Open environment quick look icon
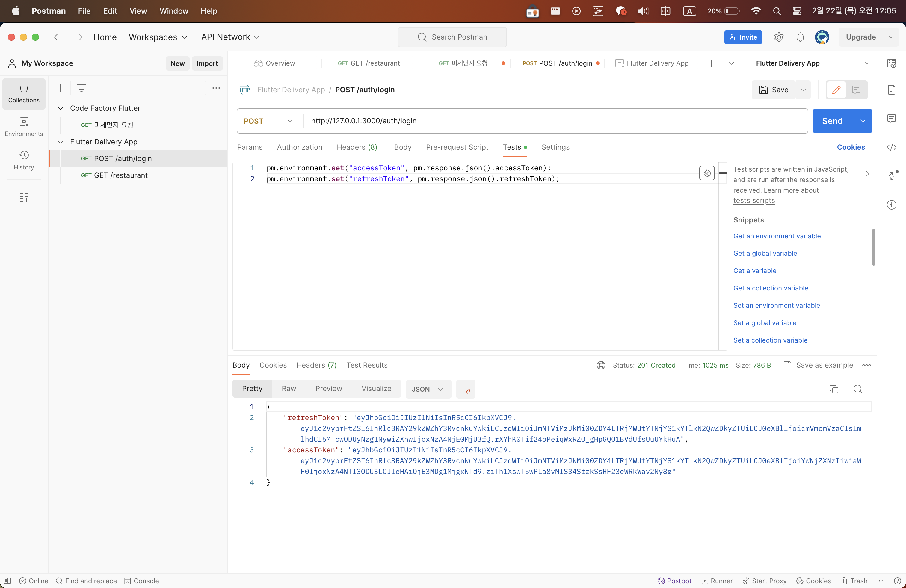 pos(891,63)
